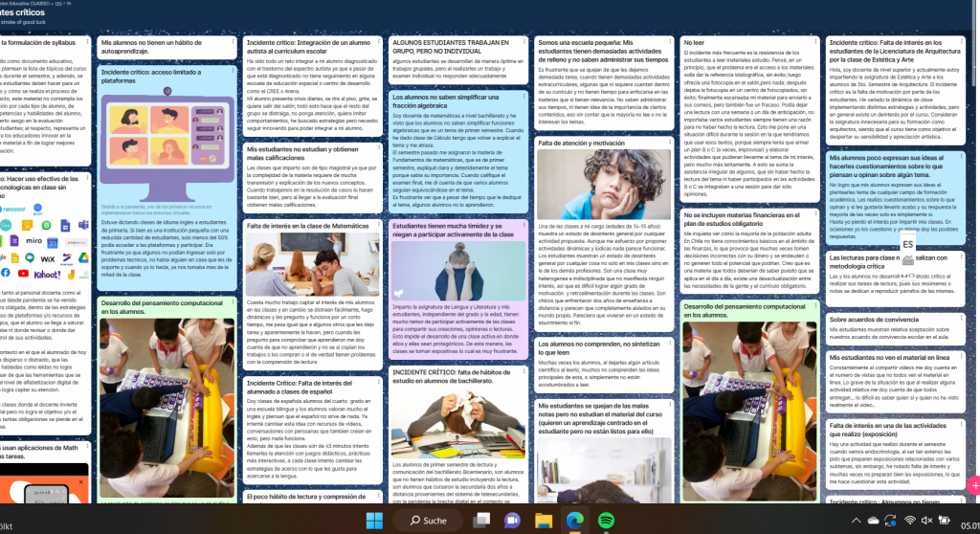
Task: Open the Windows Start menu
Action: coord(373,520)
